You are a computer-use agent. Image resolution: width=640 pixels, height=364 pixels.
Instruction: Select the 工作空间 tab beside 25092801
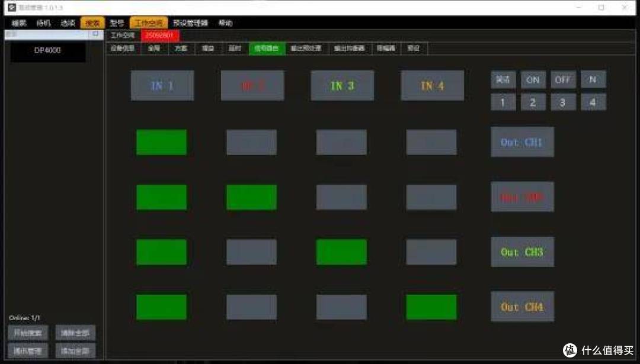coord(123,36)
